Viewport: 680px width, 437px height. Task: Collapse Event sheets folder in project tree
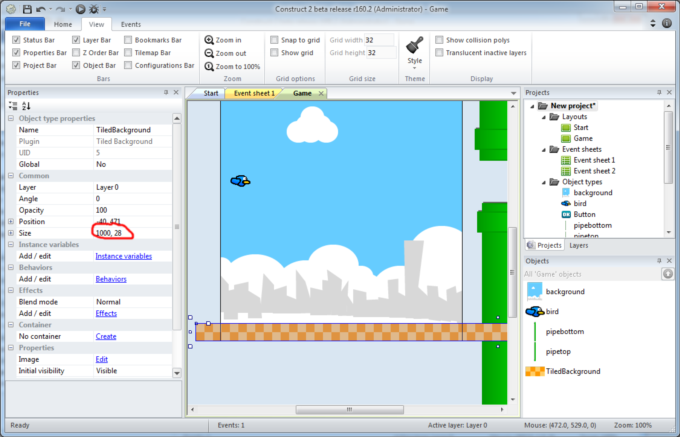tap(544, 150)
